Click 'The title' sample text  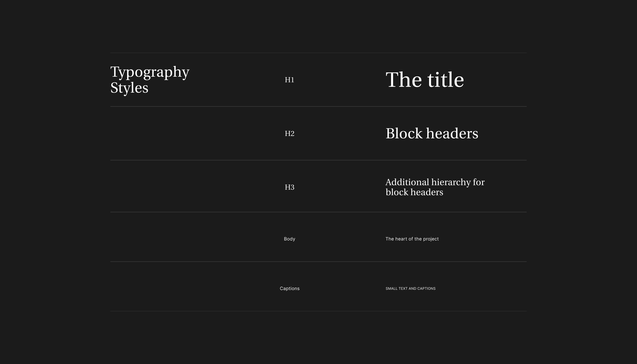425,80
